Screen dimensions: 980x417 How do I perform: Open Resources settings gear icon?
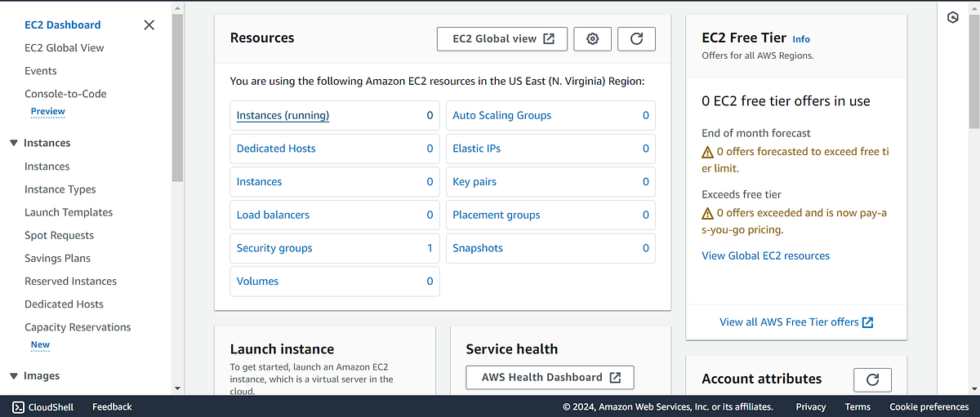tap(593, 38)
